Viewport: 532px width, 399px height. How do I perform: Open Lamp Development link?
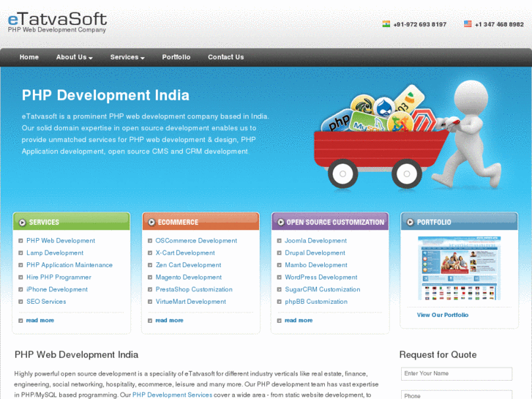(55, 253)
